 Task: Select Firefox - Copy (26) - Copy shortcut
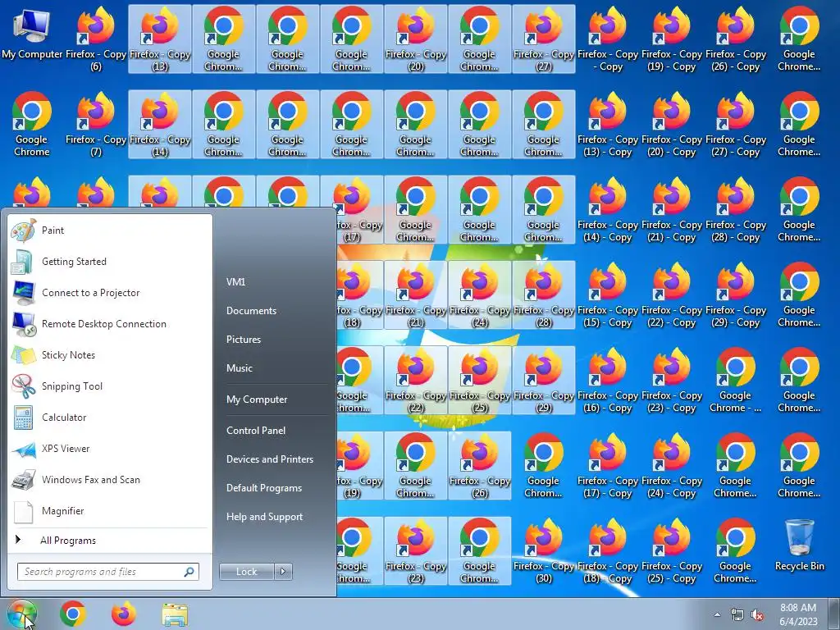pos(736,39)
